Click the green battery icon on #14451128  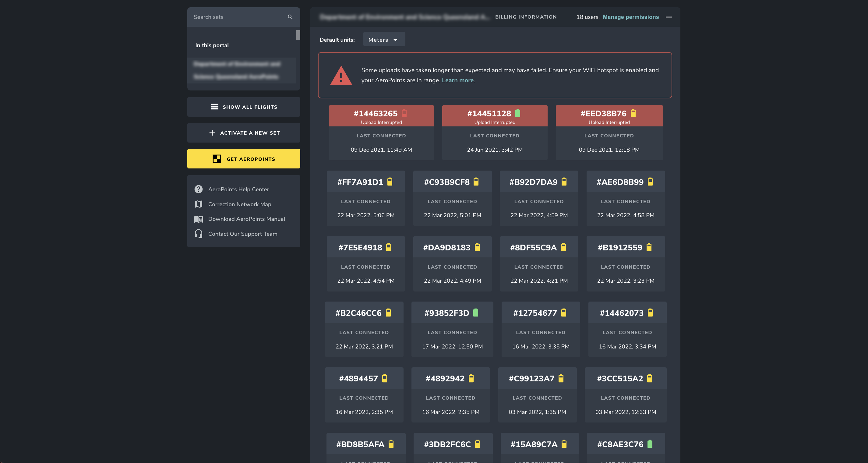[x=518, y=113]
